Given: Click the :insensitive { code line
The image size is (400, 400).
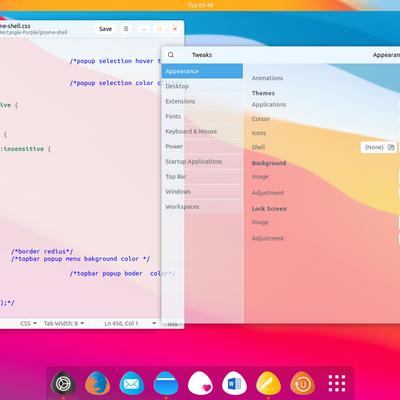Looking at the screenshot, I should pyautogui.click(x=26, y=149).
